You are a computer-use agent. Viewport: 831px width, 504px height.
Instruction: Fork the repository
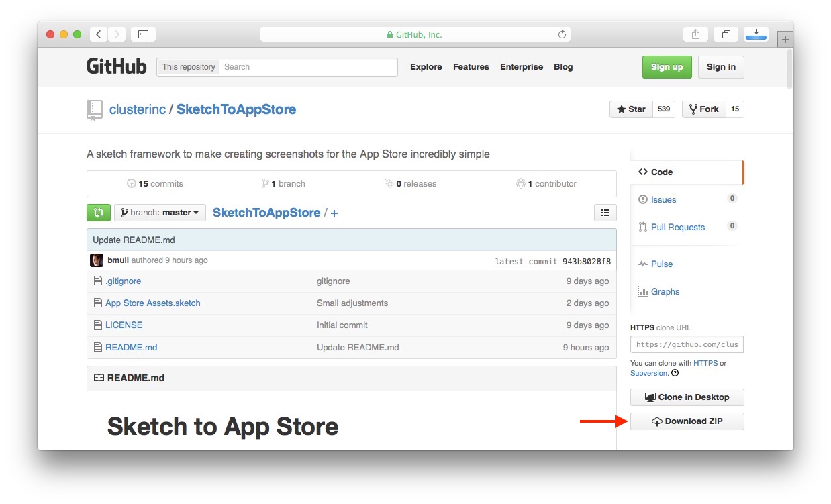tap(703, 109)
